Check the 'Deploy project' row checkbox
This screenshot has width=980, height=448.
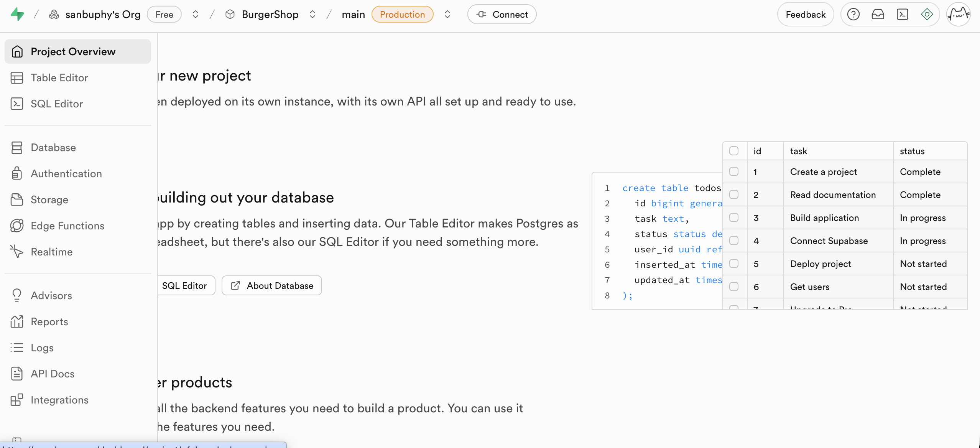pyautogui.click(x=734, y=264)
